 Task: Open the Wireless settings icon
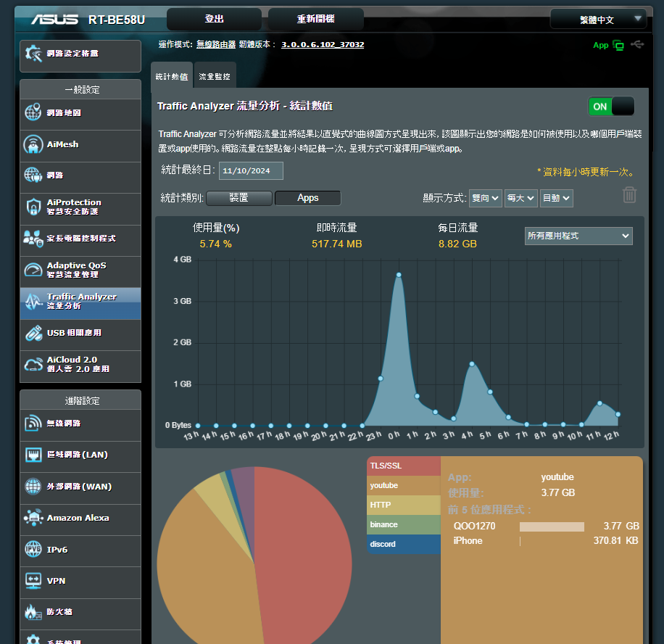33,423
